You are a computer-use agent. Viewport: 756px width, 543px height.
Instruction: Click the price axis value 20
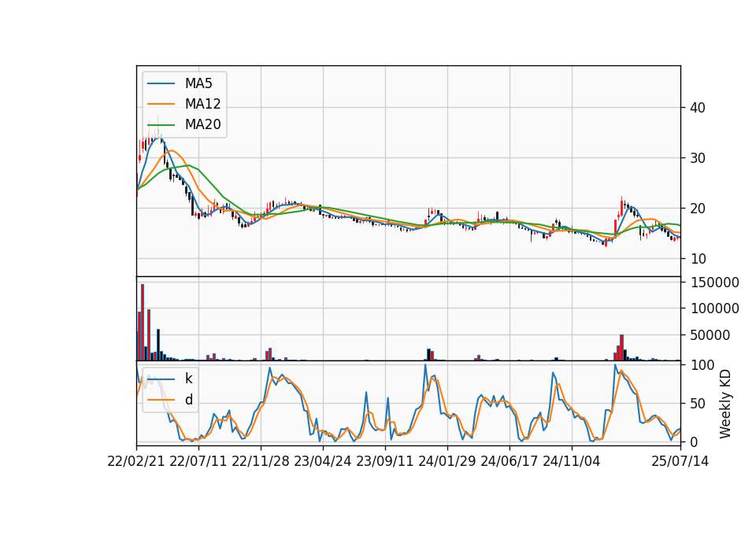(x=698, y=209)
